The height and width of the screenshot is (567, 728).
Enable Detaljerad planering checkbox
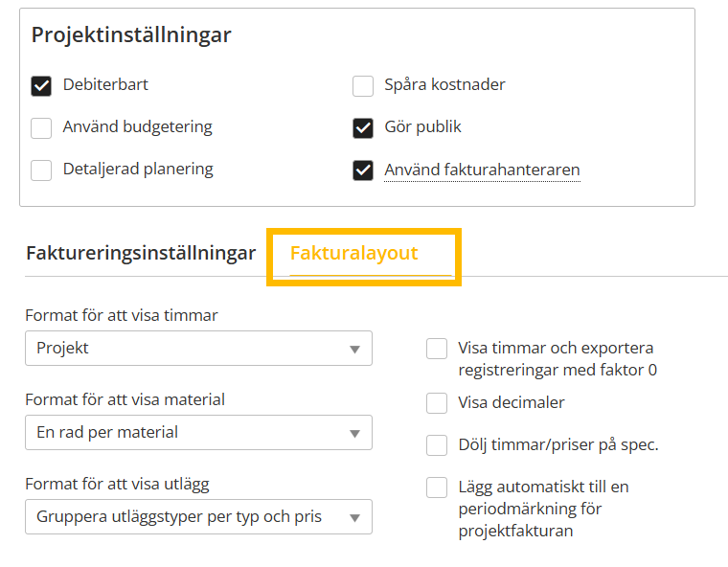pos(41,170)
